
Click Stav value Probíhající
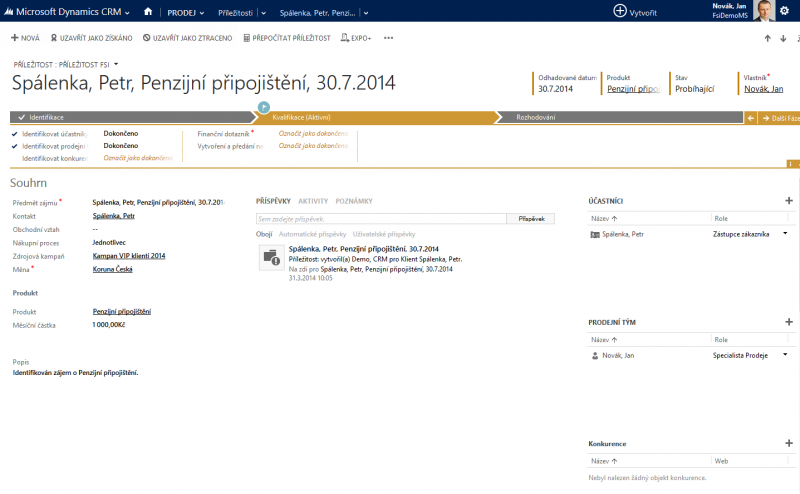click(x=694, y=89)
